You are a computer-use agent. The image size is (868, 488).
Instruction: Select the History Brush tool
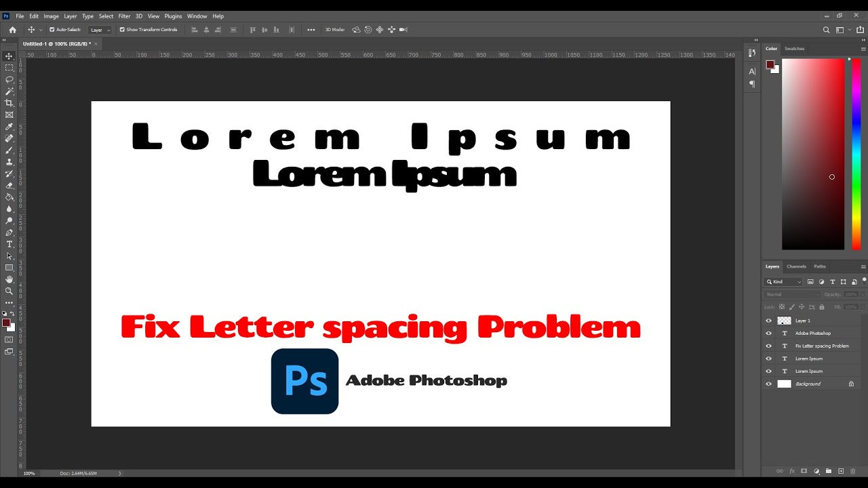tap(9, 174)
